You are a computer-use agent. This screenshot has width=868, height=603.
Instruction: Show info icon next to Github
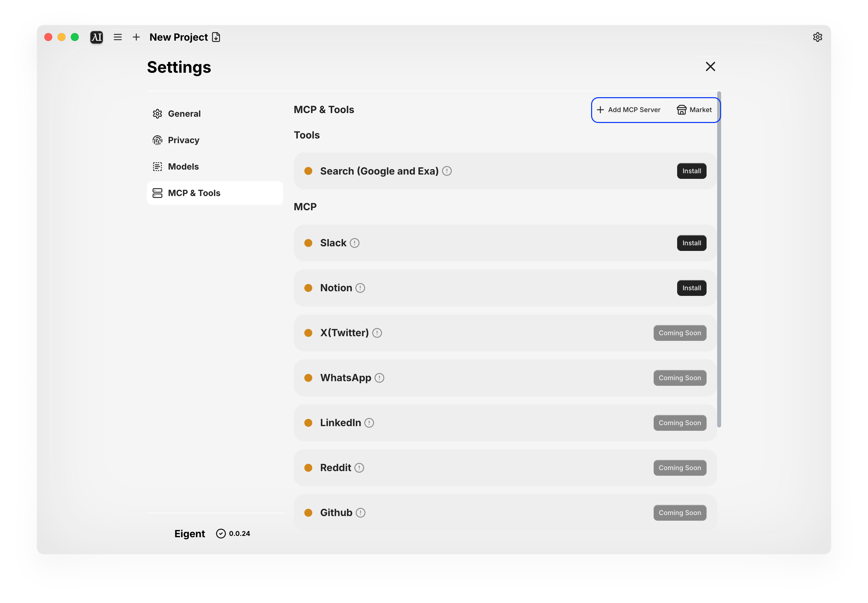(360, 513)
